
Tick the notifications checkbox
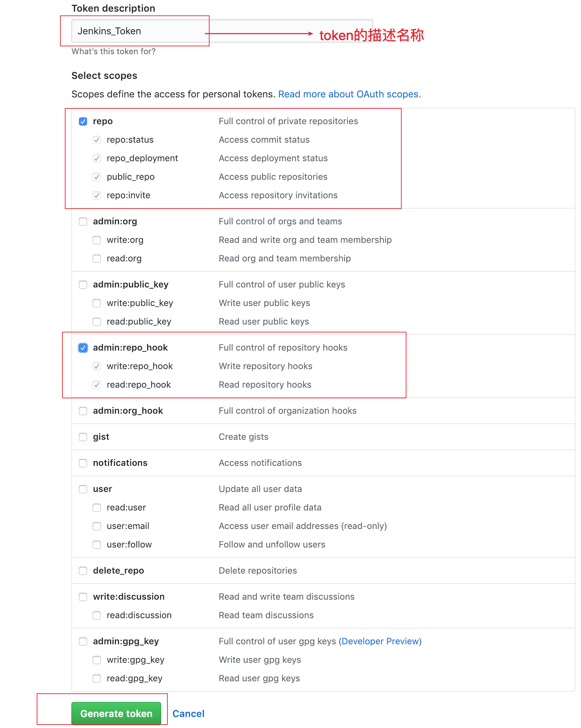[83, 463]
